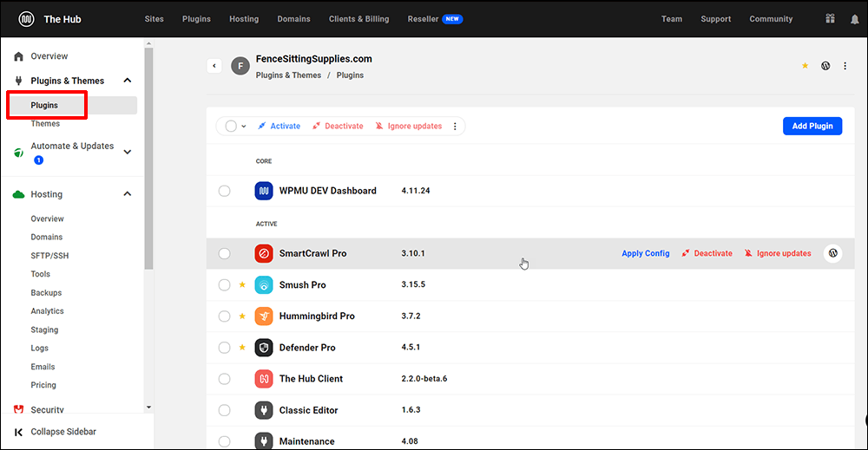
Task: Click the Automate & Updates icon
Action: tap(19, 153)
